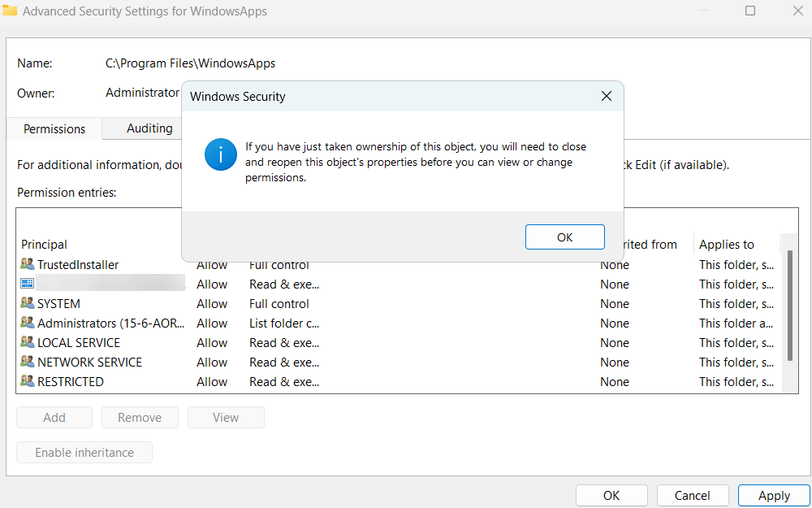Switch to the Permissions tab
Image resolution: width=812 pixels, height=508 pixels.
point(54,128)
